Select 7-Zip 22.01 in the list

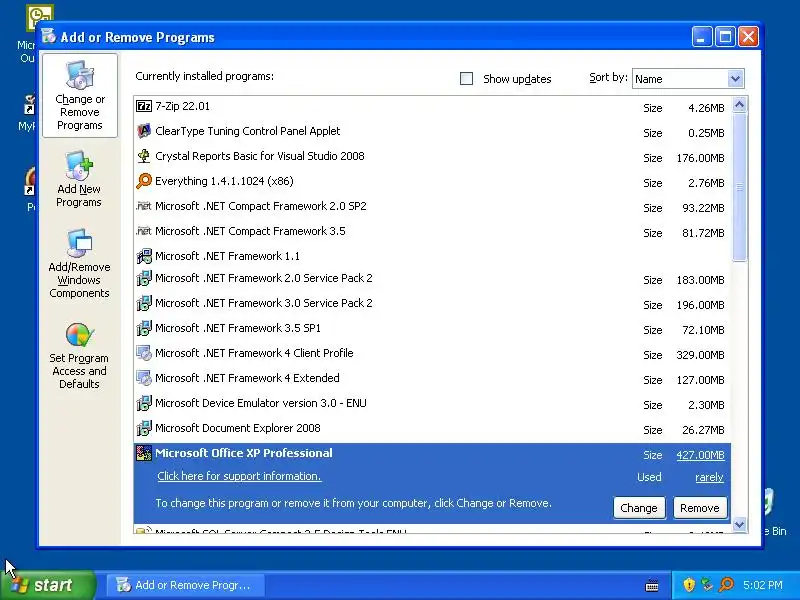coord(432,107)
